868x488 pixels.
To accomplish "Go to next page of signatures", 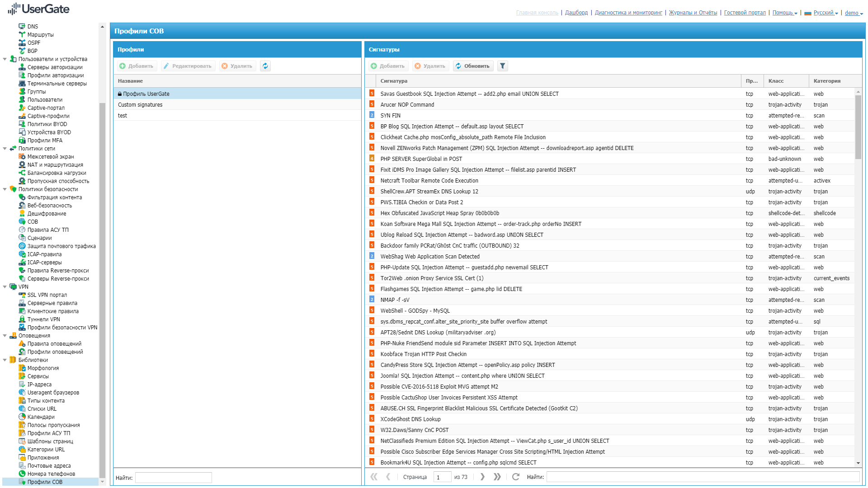I will 482,477.
